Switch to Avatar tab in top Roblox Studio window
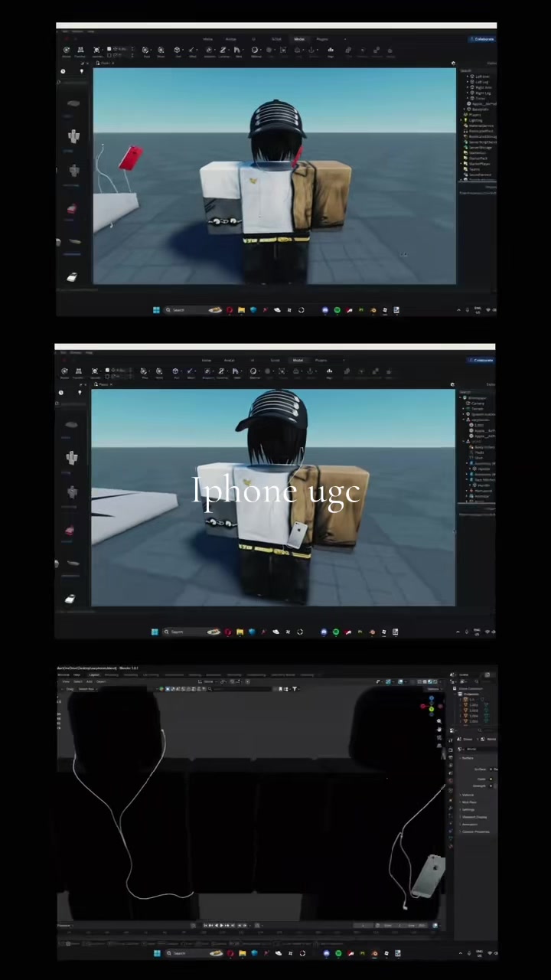Viewport: 551px width, 980px height. (231, 38)
